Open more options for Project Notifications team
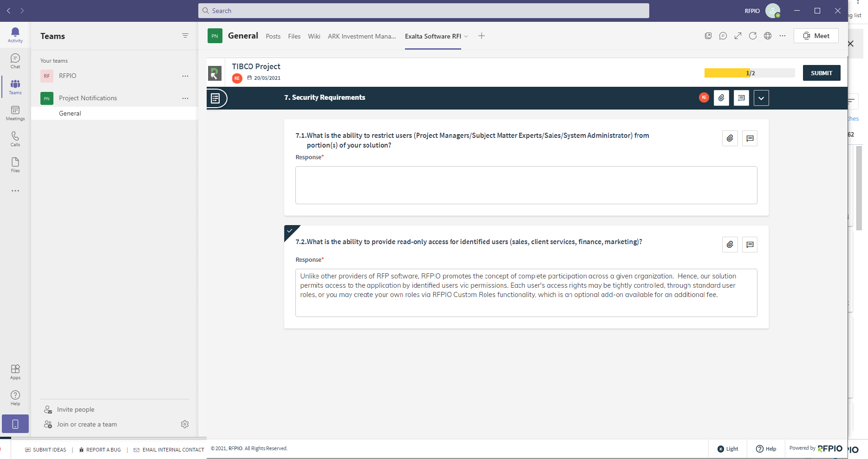Viewport: 868px width, 459px height. tap(185, 98)
